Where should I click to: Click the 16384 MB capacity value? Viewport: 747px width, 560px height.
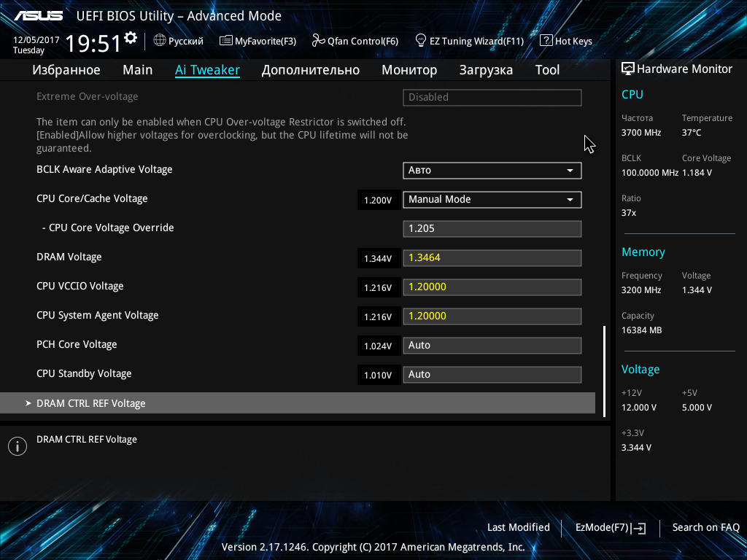(x=642, y=330)
